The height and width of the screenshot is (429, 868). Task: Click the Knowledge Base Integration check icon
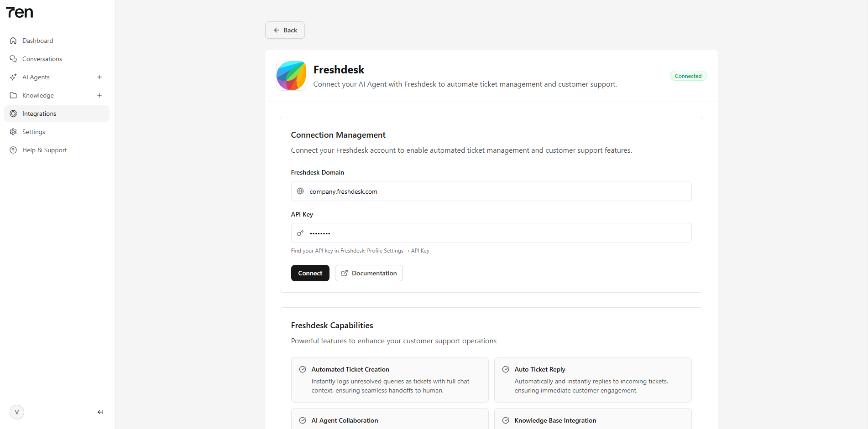(506, 420)
